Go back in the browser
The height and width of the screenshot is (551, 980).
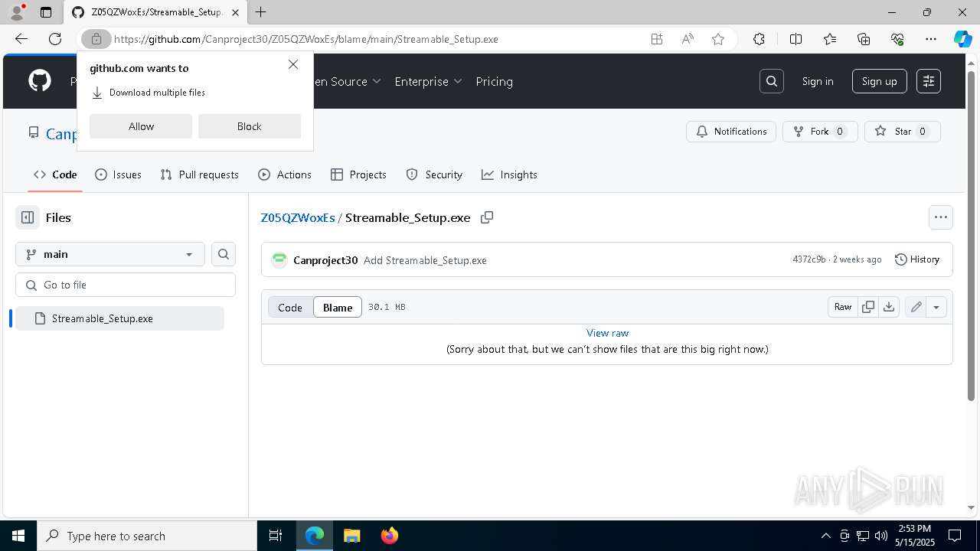(x=21, y=39)
